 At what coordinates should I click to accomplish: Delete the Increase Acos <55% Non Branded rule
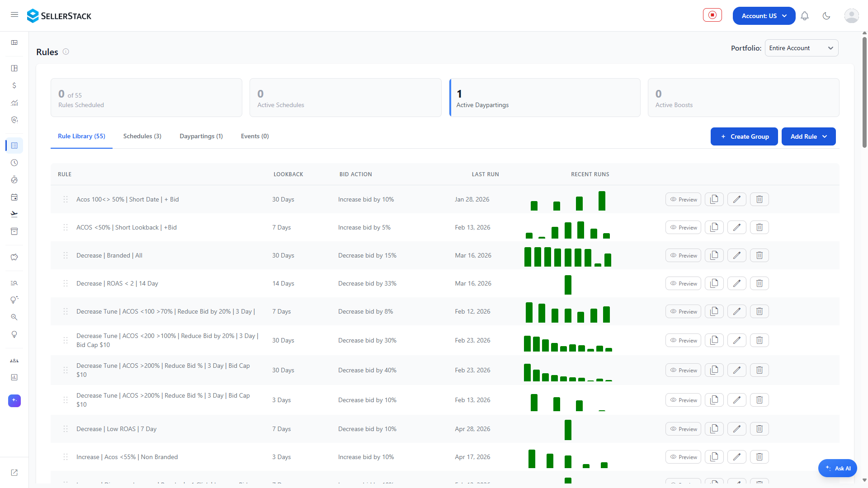click(x=759, y=457)
